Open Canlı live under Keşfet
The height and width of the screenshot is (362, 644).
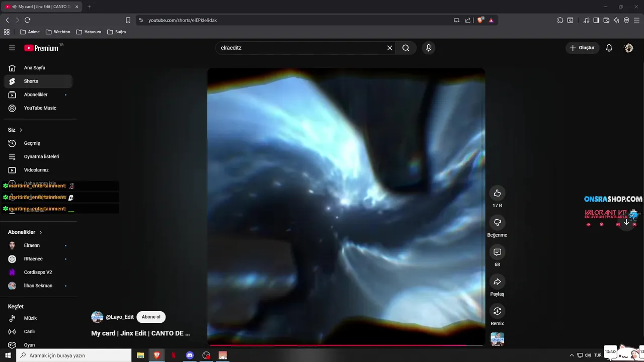tap(38, 332)
